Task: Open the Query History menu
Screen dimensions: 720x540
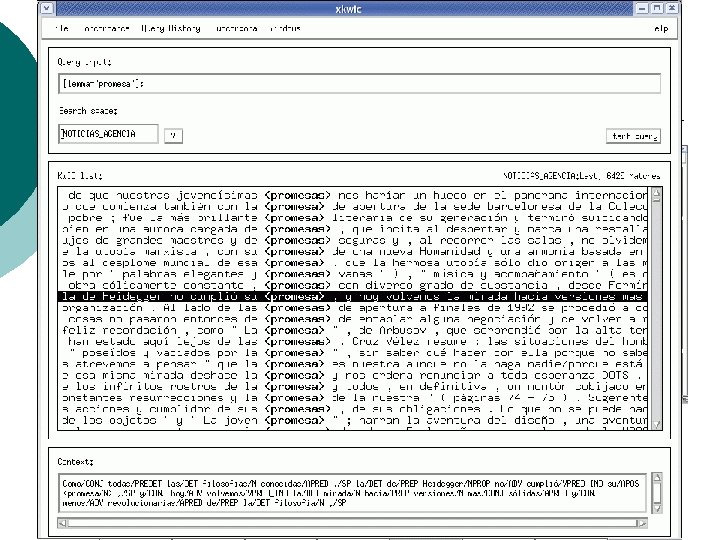Action: (171, 28)
